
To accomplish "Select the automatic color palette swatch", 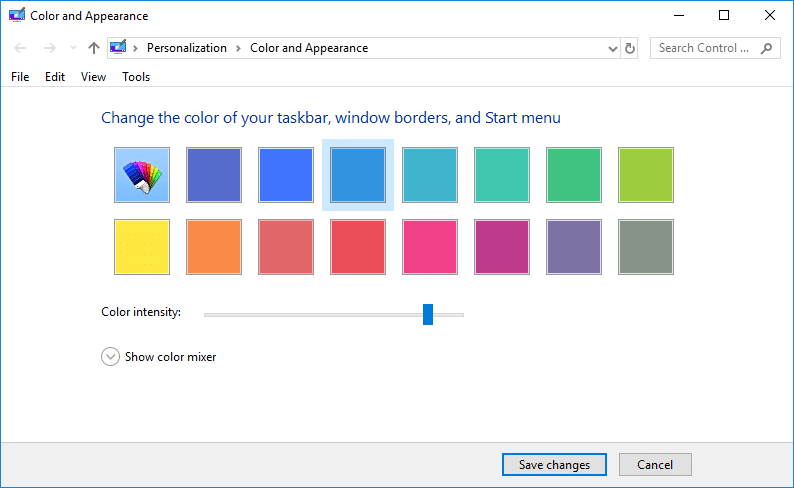I will coord(142,175).
